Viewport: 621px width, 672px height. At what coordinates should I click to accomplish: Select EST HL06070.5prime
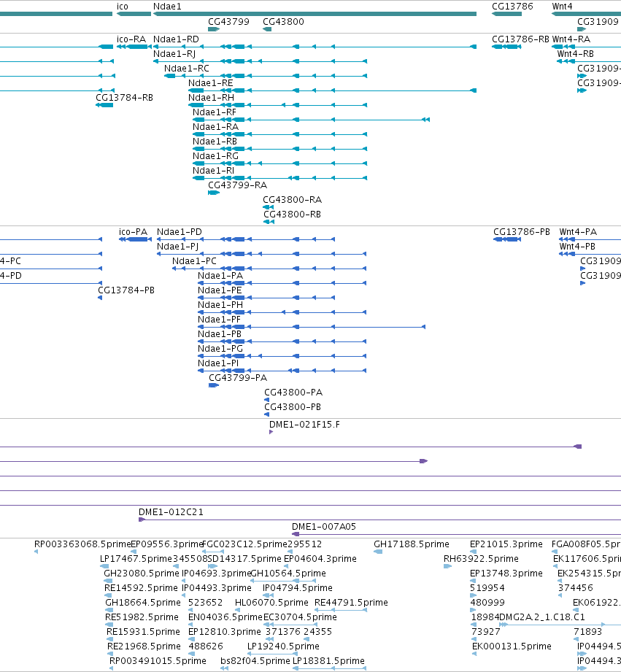pos(271,602)
